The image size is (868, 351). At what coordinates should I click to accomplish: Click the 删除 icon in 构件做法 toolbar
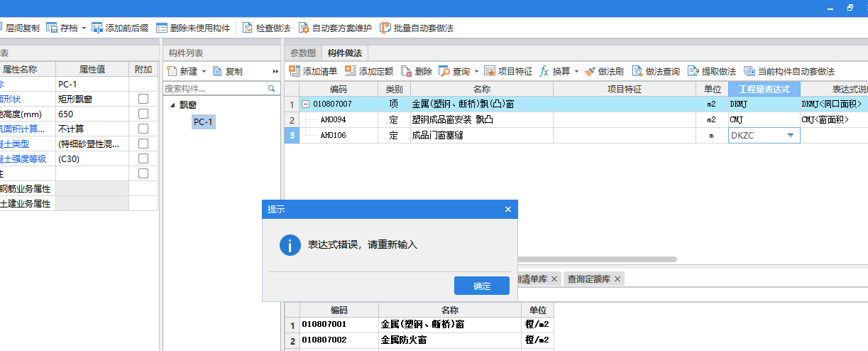(x=407, y=71)
